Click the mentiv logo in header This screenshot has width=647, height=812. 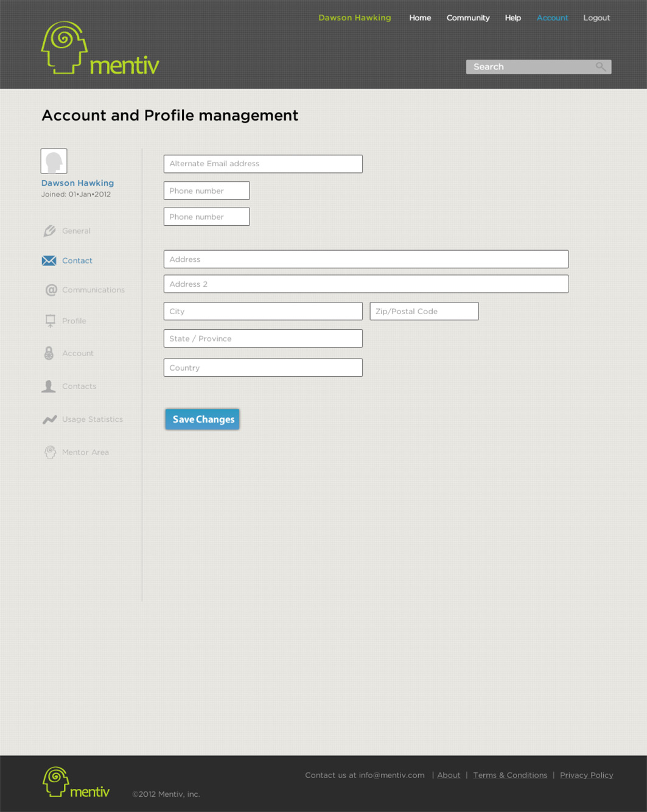100,48
